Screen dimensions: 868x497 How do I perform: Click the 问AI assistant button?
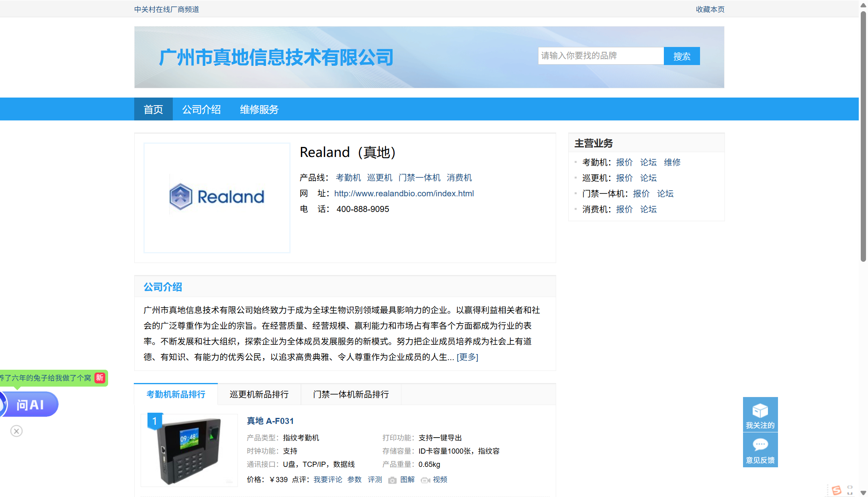pos(31,405)
